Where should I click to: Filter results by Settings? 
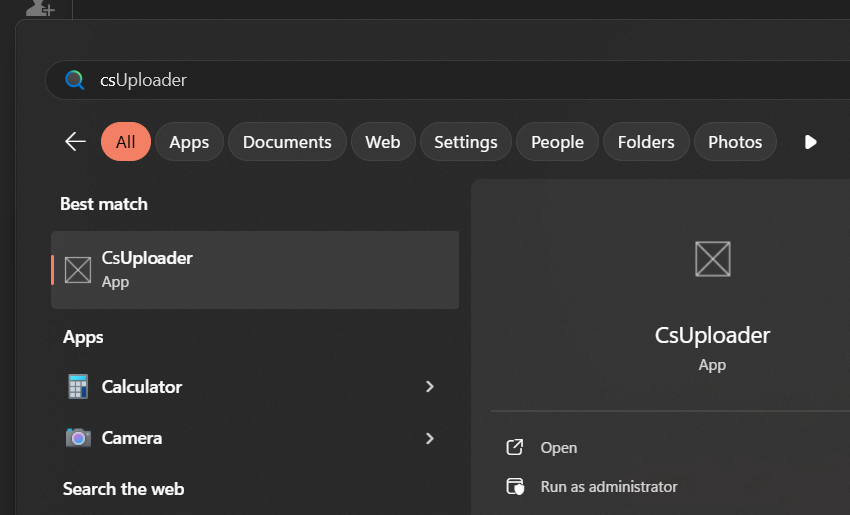click(x=465, y=142)
